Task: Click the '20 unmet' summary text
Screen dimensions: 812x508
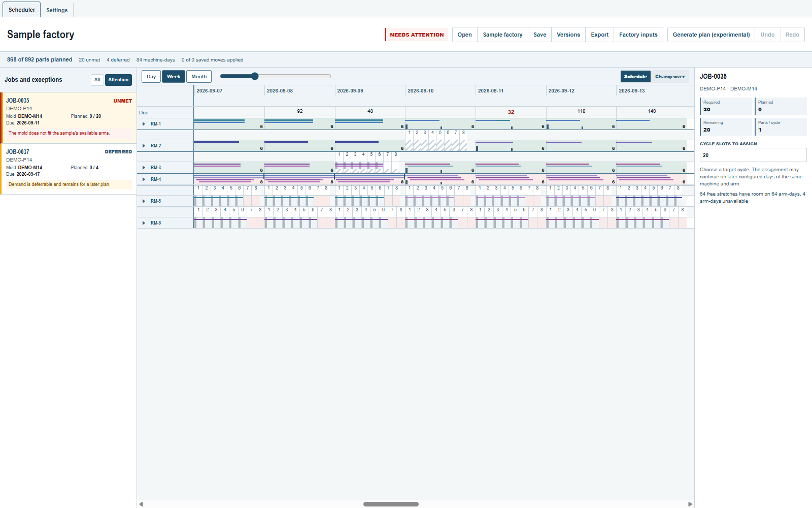Action: coord(89,60)
